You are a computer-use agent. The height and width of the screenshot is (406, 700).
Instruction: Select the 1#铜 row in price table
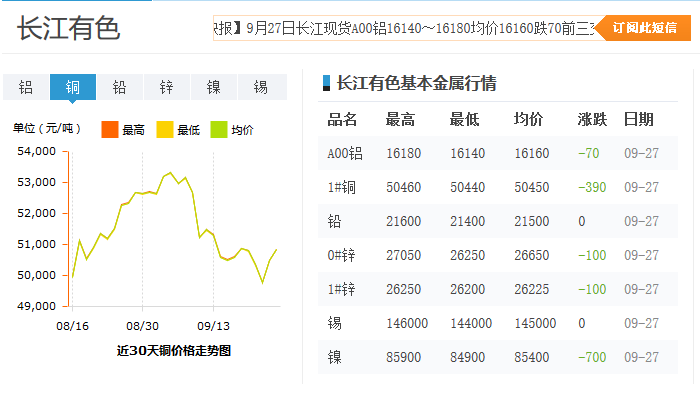click(x=342, y=187)
